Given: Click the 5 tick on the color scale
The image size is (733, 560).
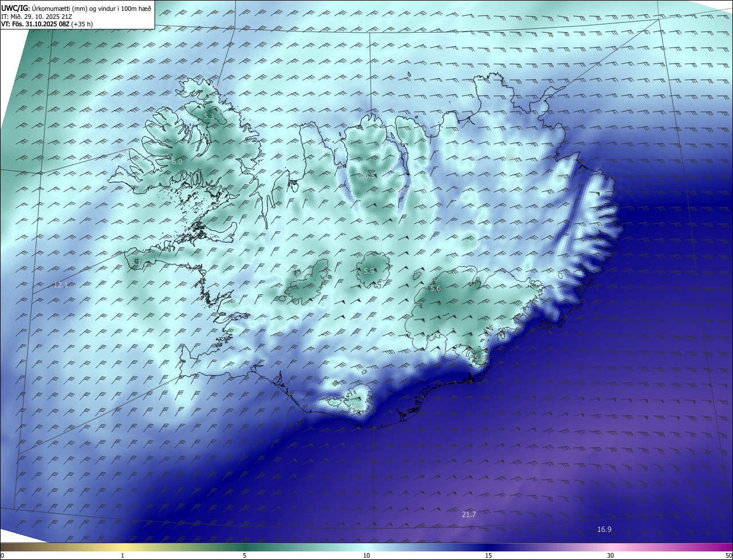Looking at the screenshot, I should click(x=245, y=555).
